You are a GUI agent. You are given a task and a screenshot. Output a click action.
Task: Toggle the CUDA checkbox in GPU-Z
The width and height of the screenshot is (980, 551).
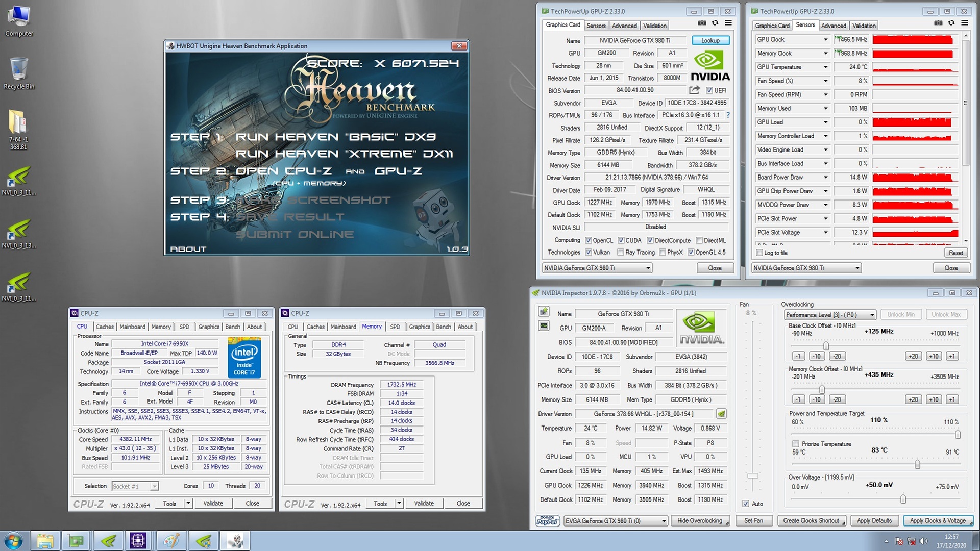tap(621, 240)
